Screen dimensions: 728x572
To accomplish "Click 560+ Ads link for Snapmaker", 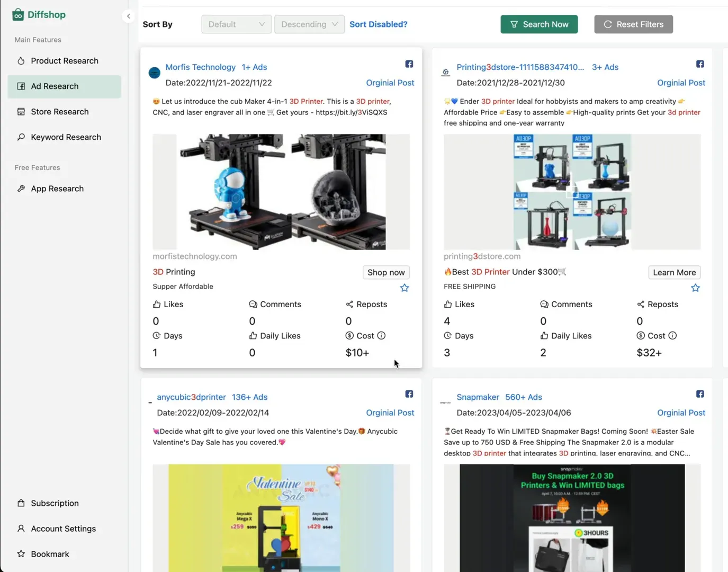I will click(524, 397).
